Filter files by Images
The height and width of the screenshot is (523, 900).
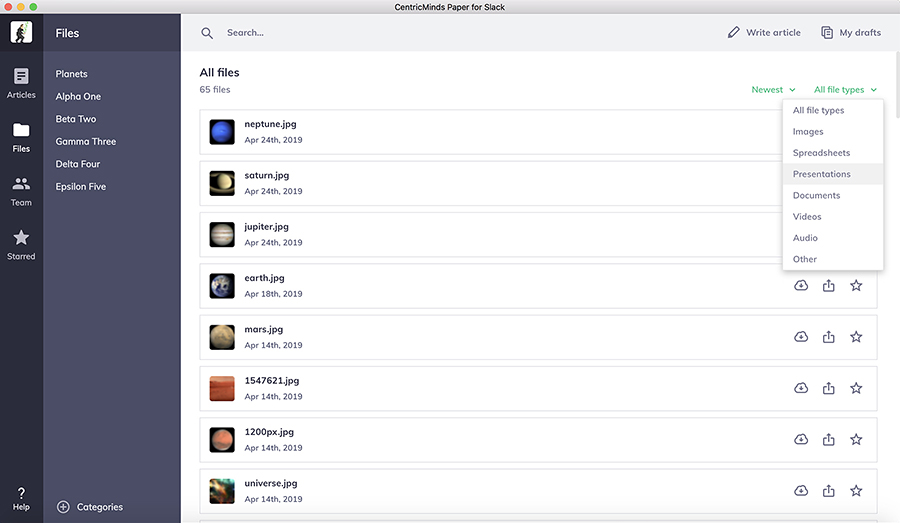coord(832,131)
